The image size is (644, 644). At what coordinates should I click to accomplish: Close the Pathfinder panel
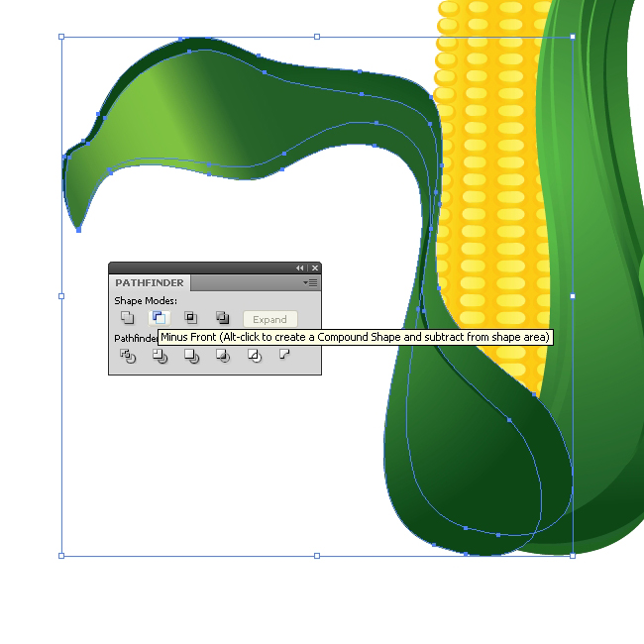pyautogui.click(x=315, y=268)
